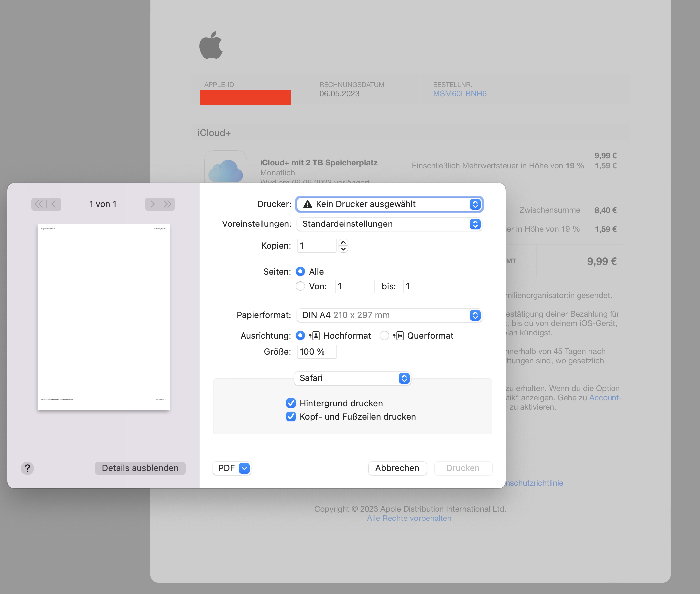Click the Hochformat portrait orientation icon
Image resolution: width=700 pixels, height=594 pixels.
pos(316,336)
